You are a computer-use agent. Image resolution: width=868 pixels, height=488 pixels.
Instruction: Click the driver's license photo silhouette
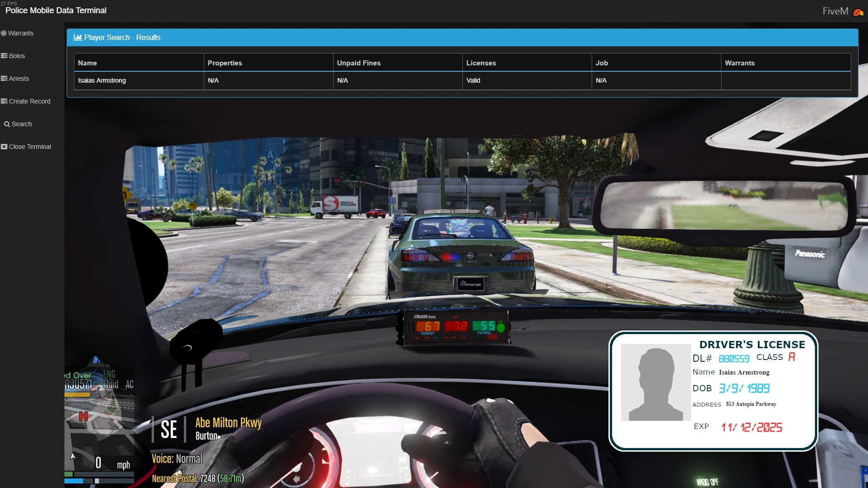[x=656, y=382]
